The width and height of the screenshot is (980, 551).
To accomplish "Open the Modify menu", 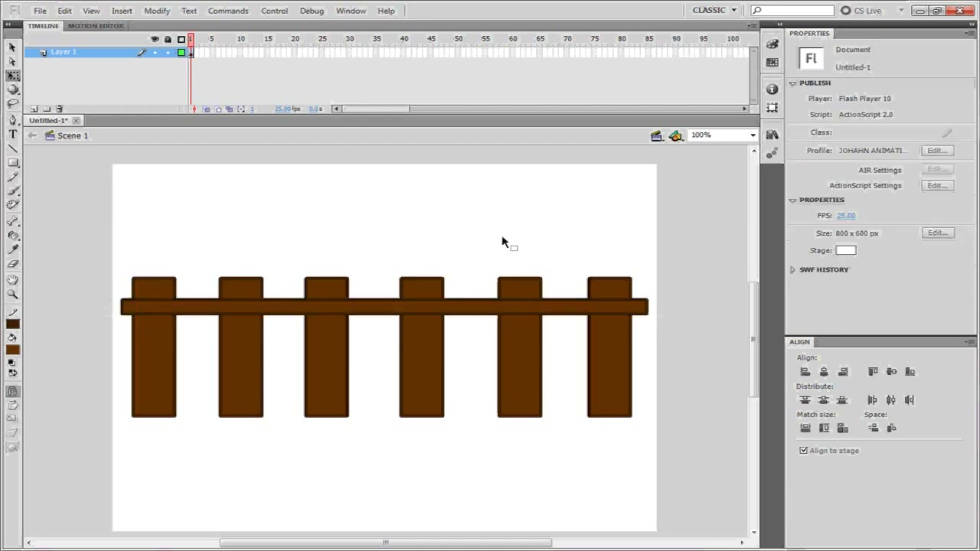I will point(157,11).
